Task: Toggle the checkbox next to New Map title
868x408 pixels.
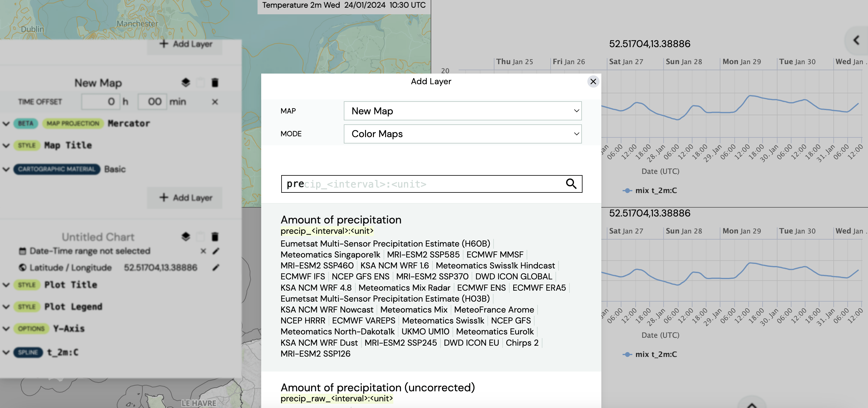Action: 200,83
